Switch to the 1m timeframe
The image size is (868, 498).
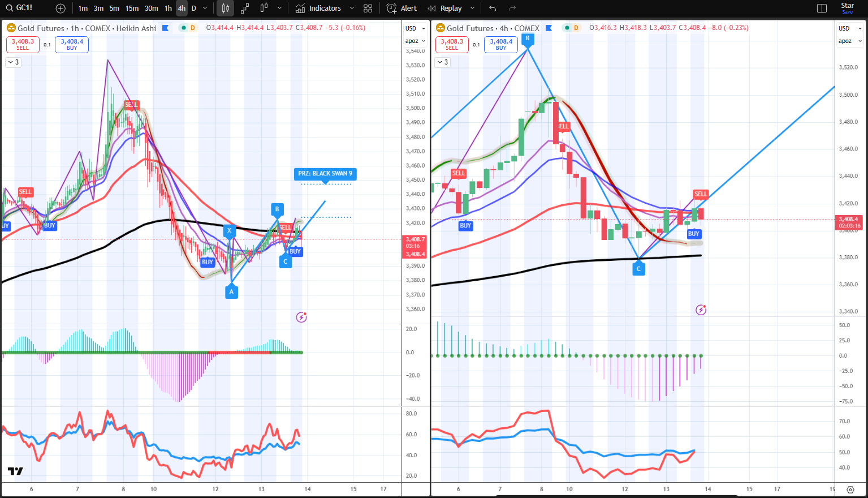pos(83,8)
